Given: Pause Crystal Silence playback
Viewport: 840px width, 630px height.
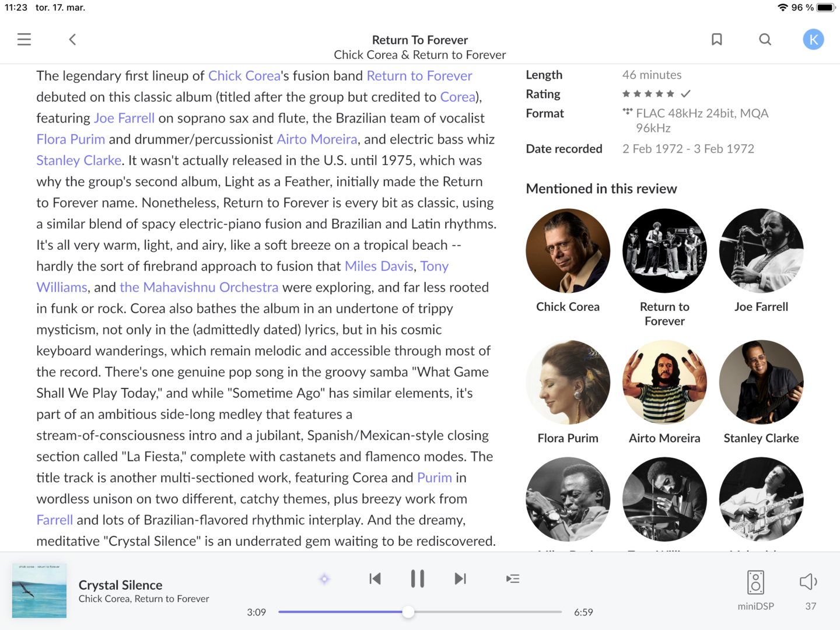Looking at the screenshot, I should click(417, 579).
